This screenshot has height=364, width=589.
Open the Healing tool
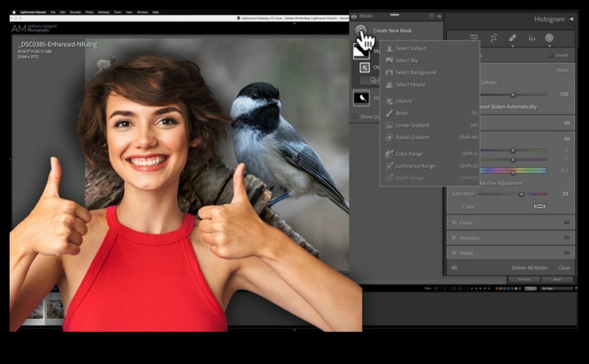(x=514, y=38)
